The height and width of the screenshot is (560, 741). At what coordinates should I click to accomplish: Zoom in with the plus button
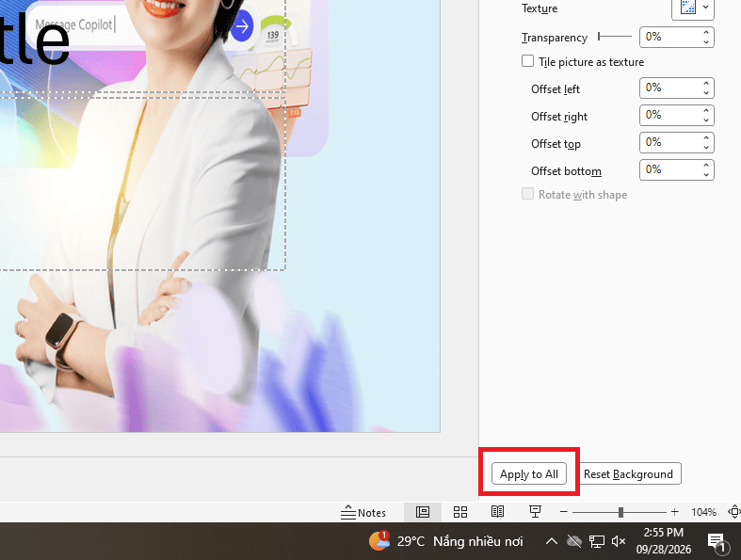674,512
